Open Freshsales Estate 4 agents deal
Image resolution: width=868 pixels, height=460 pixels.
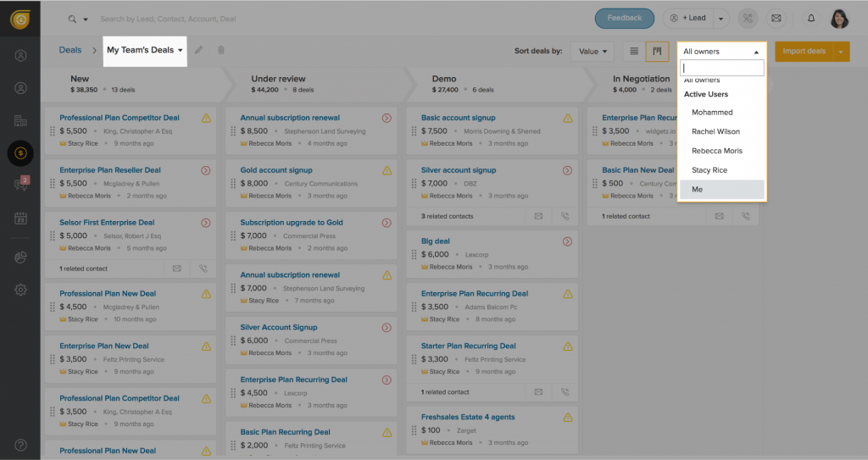tap(468, 418)
